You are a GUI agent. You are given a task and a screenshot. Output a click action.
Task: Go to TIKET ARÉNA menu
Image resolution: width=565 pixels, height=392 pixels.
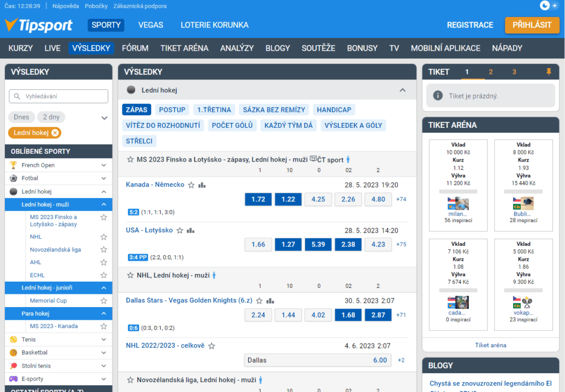point(184,48)
